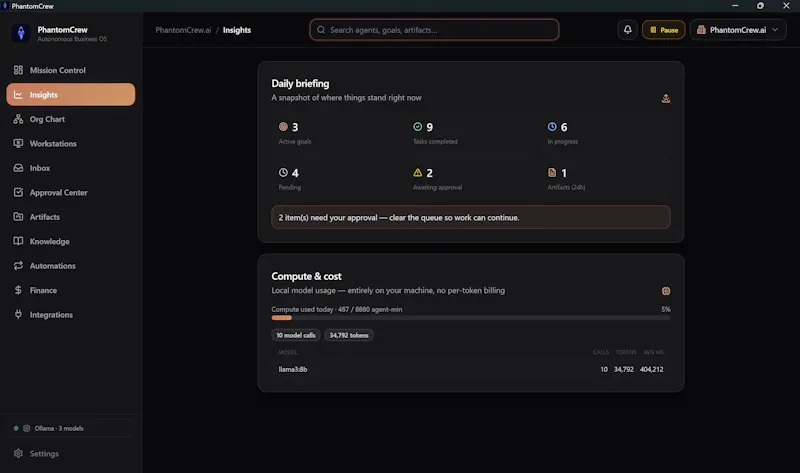Click the search magnifier icon
Image resolution: width=800 pixels, height=473 pixels.
coord(321,30)
